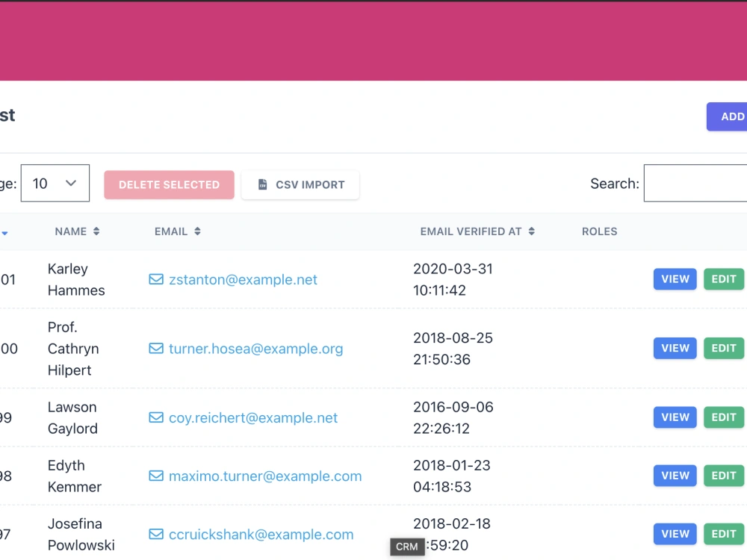Open the entries-per-page dropdown showing 10
Viewport: 747px width, 560px height.
pos(55,183)
